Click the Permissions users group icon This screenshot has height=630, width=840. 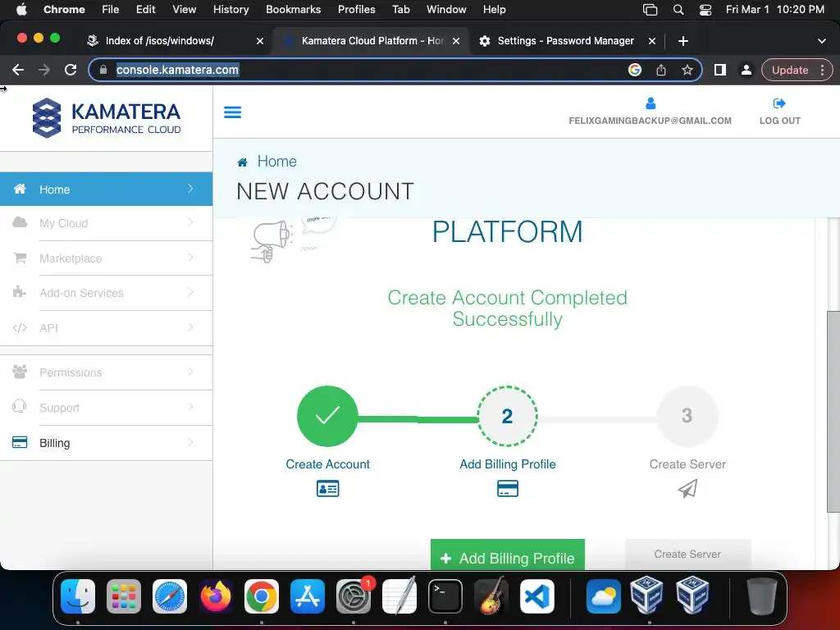point(20,372)
